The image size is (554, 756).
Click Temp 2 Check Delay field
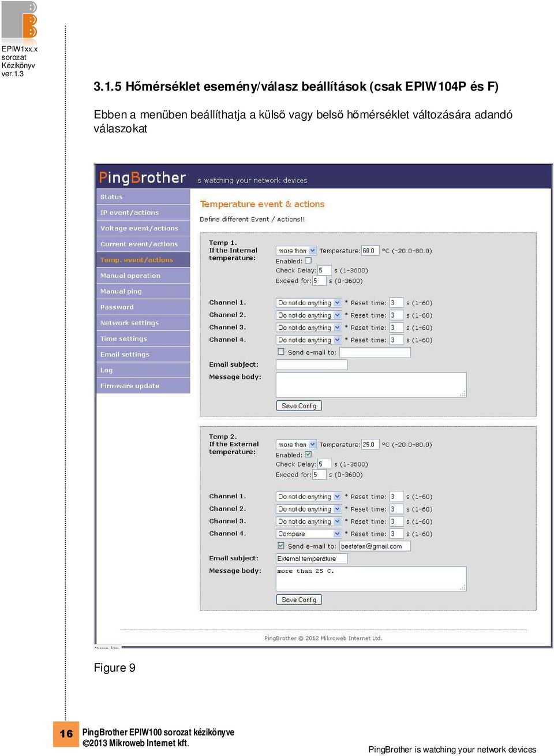click(324, 464)
